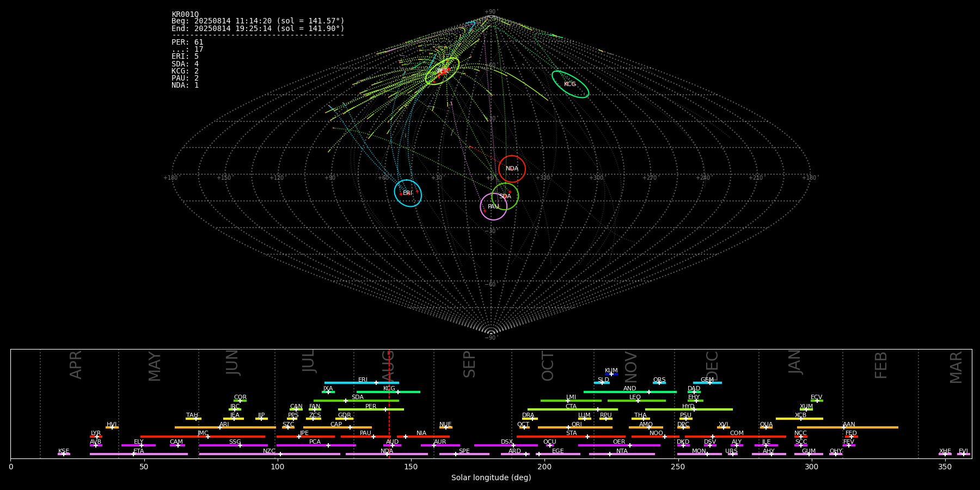Select the End 20250814 19:25:14 timestamp line
The image size is (980, 490).
click(x=258, y=28)
